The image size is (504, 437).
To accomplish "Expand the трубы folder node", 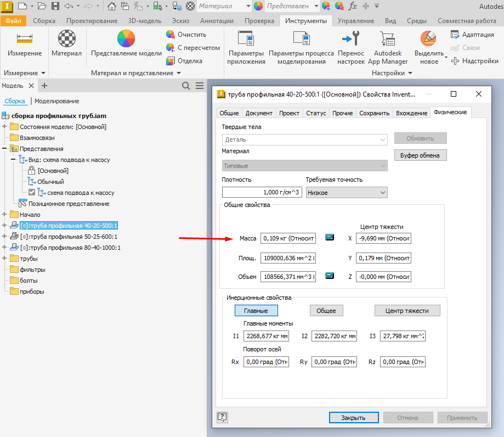I will coord(4,258).
